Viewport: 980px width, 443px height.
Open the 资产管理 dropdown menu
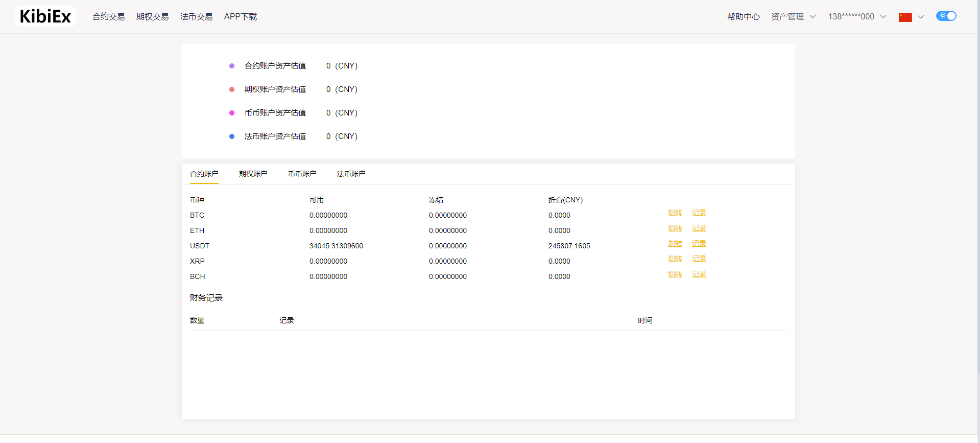(x=793, y=17)
